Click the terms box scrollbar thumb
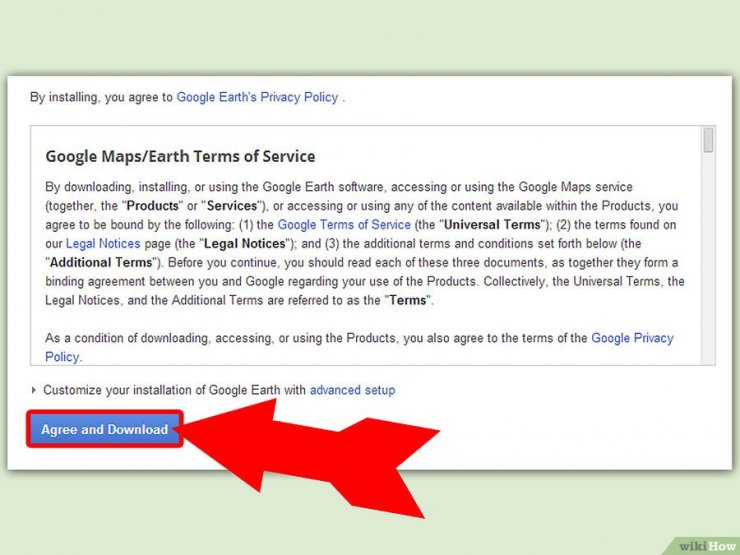The width and height of the screenshot is (740, 555). (x=708, y=141)
